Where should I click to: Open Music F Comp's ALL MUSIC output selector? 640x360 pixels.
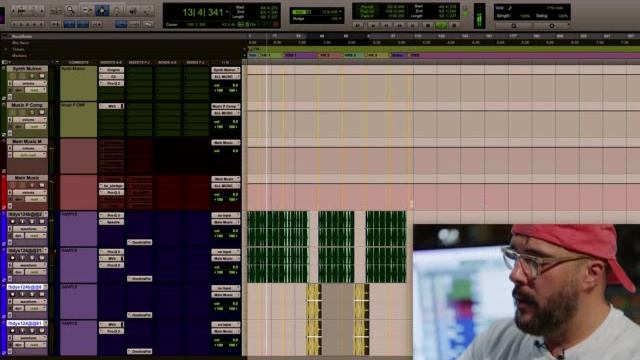coord(225,113)
